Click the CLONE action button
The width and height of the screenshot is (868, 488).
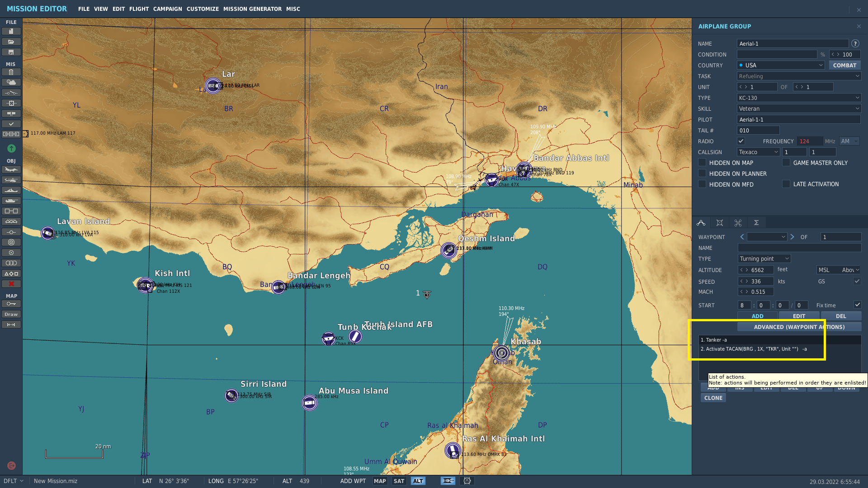pyautogui.click(x=713, y=398)
